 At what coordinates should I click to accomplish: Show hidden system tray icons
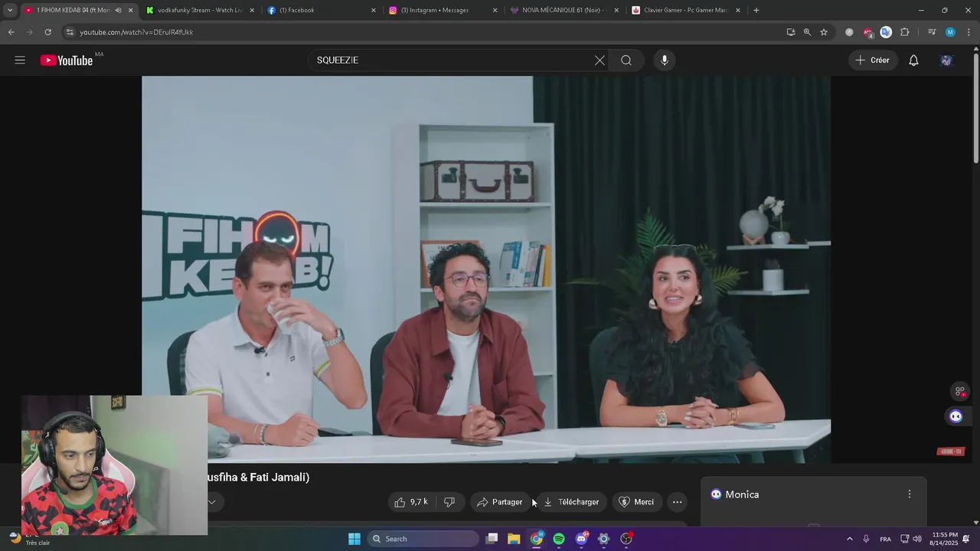coord(849,539)
